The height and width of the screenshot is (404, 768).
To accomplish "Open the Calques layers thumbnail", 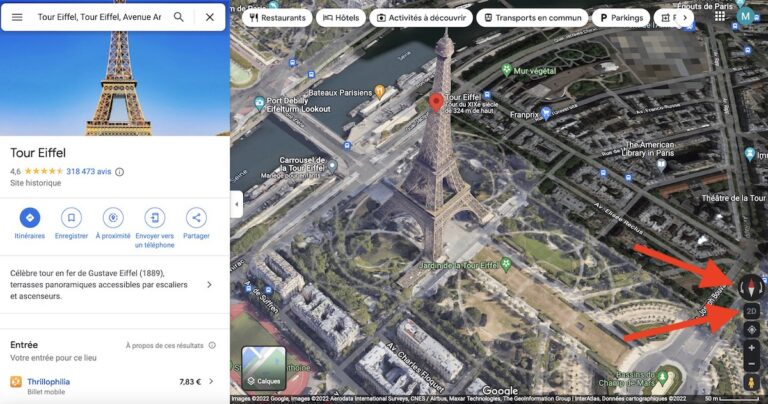I will 264,368.
